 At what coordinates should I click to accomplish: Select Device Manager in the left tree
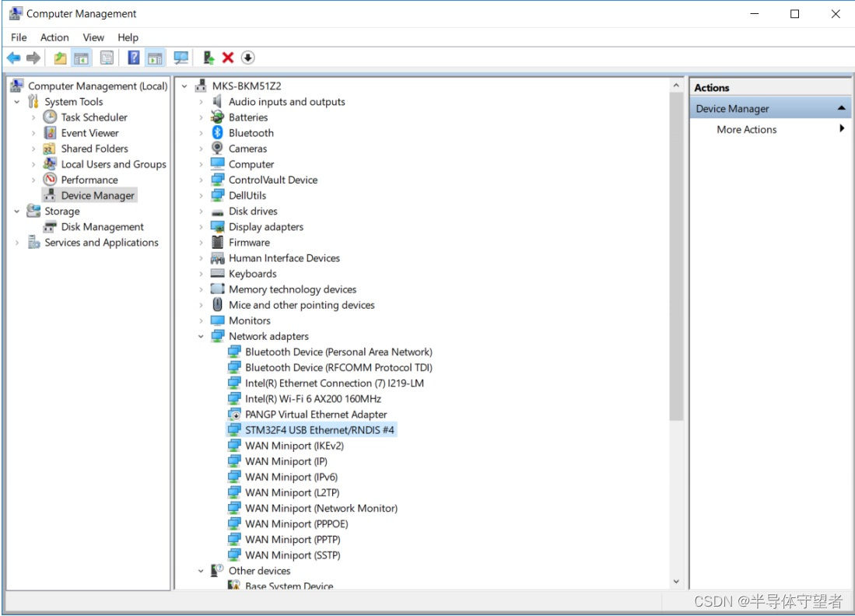97,196
